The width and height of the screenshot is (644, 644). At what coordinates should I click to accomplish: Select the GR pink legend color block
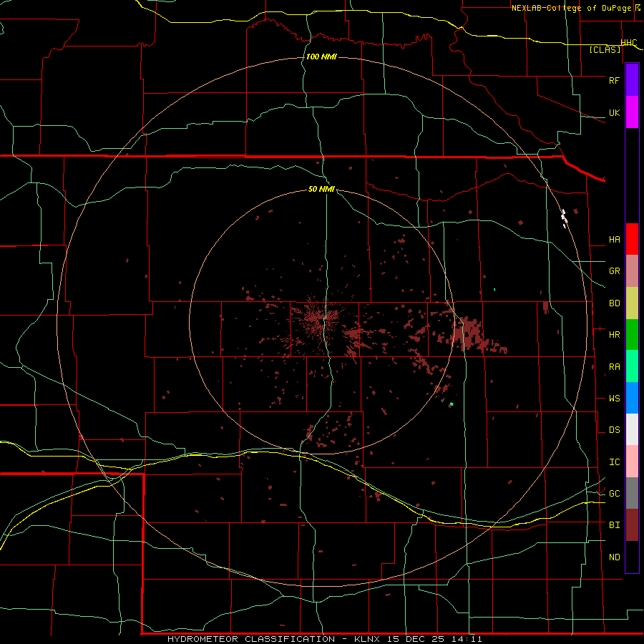[x=632, y=270]
